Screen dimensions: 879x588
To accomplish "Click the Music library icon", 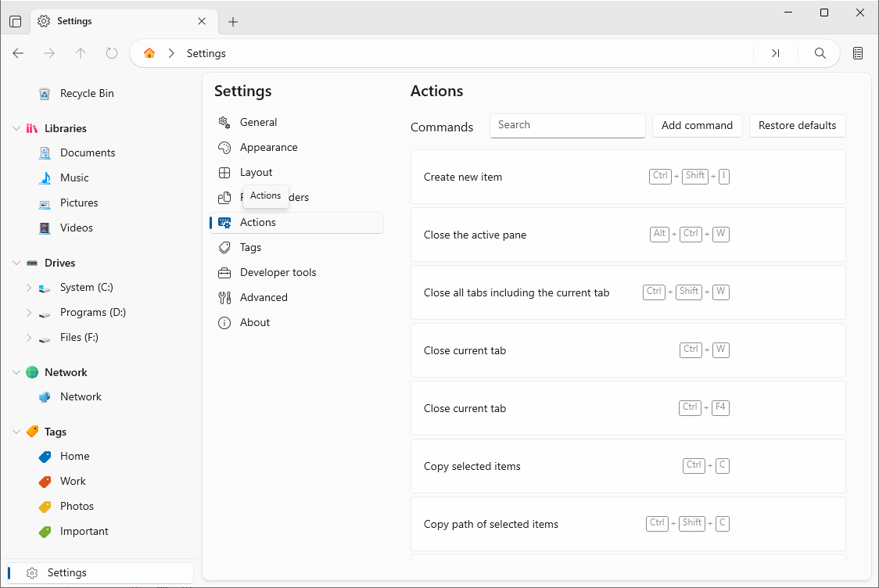I will pyautogui.click(x=45, y=178).
